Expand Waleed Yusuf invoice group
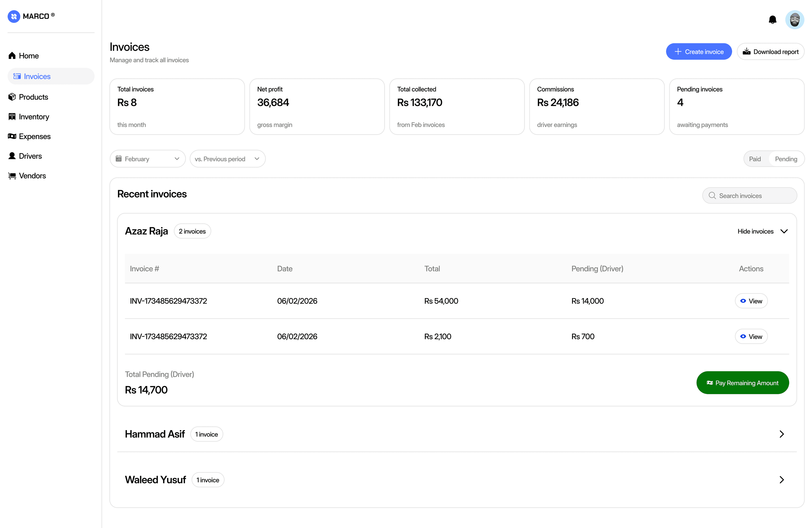This screenshot has width=812, height=528. pyautogui.click(x=782, y=480)
